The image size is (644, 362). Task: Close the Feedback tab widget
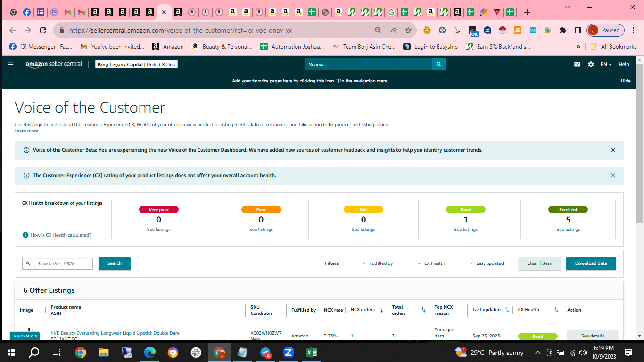[36, 336]
